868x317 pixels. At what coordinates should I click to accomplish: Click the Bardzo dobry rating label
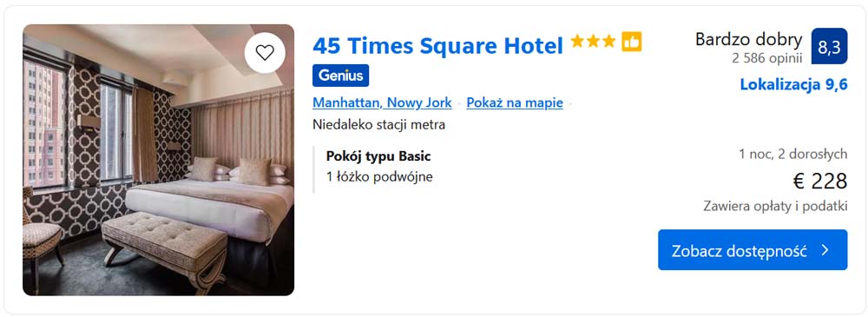(x=748, y=39)
